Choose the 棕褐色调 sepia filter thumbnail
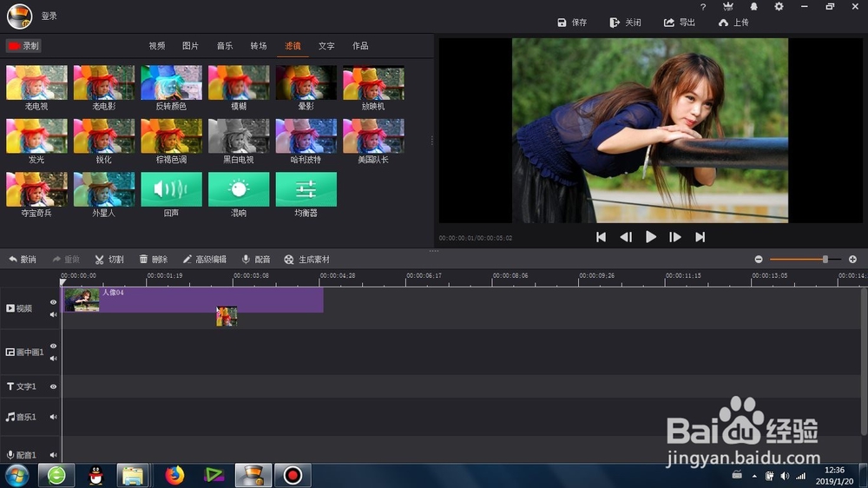The image size is (868, 488). 172,136
